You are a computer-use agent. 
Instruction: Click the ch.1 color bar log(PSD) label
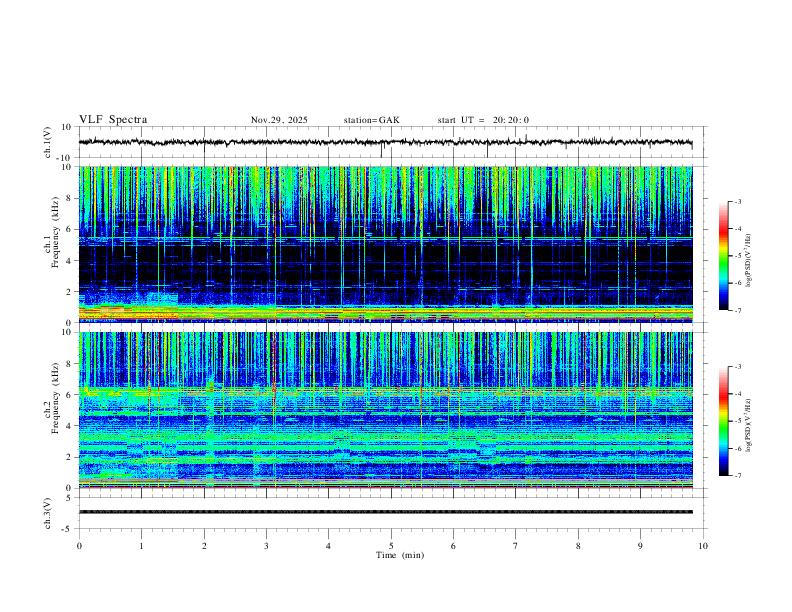pyautogui.click(x=749, y=260)
